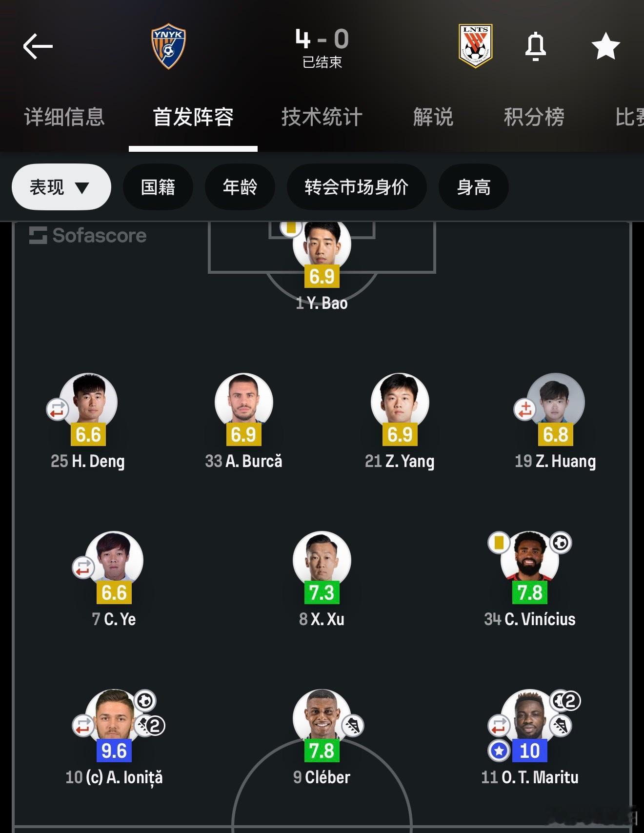Open the YNYK home team crest
Image resolution: width=644 pixels, height=833 pixels.
click(168, 46)
